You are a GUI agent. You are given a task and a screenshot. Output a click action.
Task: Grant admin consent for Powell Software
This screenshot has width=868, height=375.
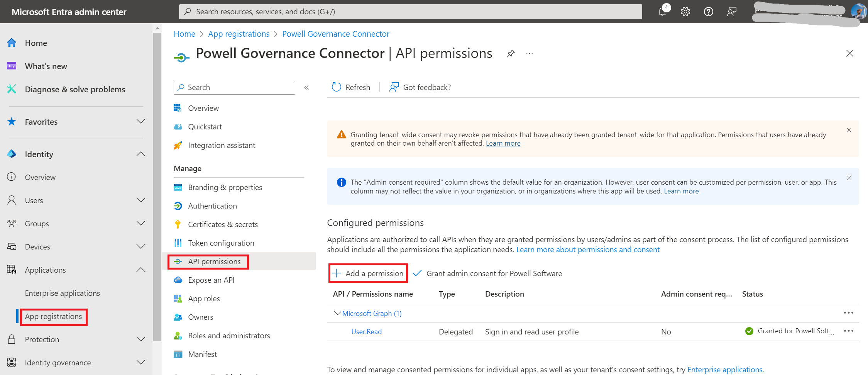coord(487,273)
